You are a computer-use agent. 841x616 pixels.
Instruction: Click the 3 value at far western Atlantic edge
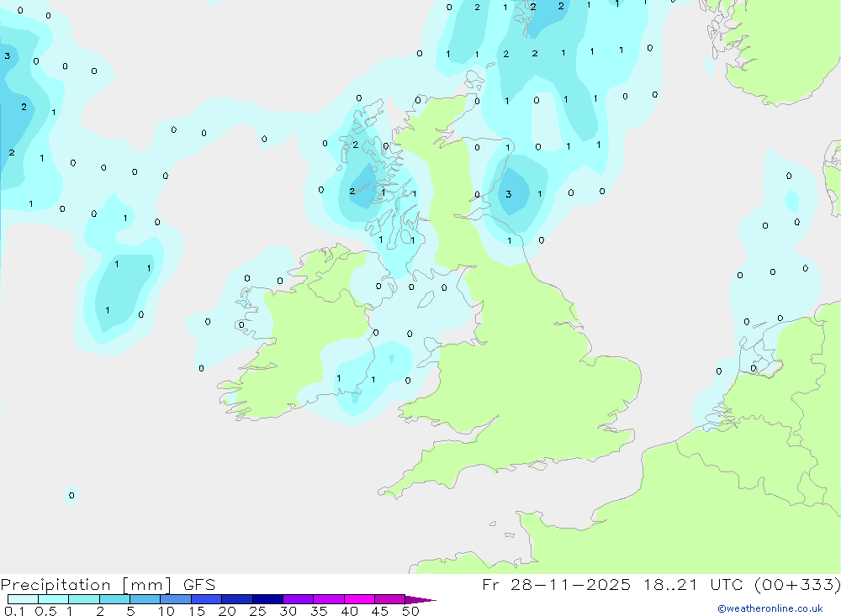click(x=8, y=55)
